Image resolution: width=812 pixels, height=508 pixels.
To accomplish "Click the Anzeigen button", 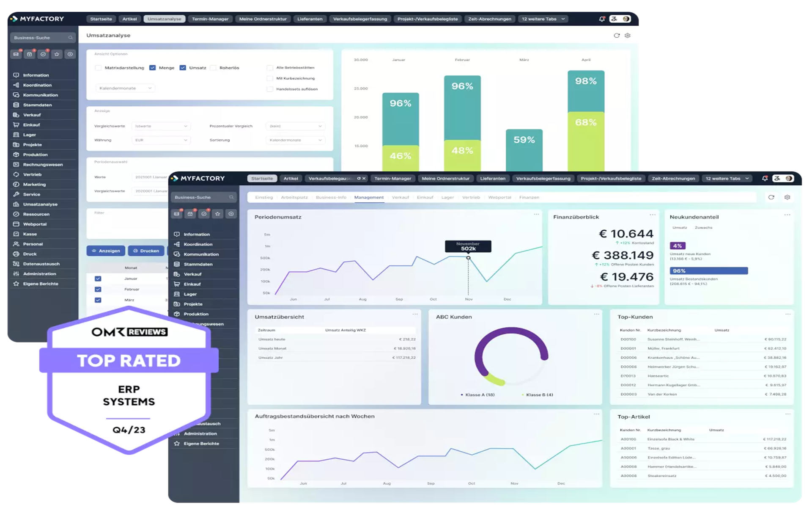I will 106,251.
